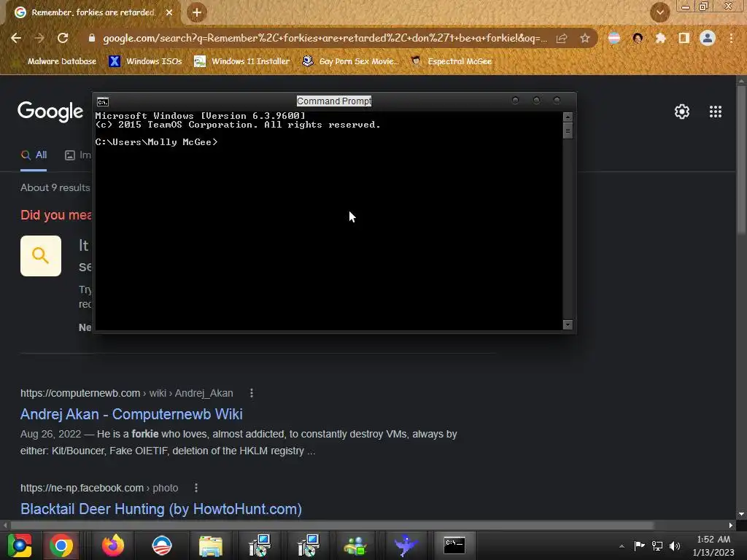Click the 'Did you mean' suggestion text
Screen dimensions: 747x560
tap(55, 215)
